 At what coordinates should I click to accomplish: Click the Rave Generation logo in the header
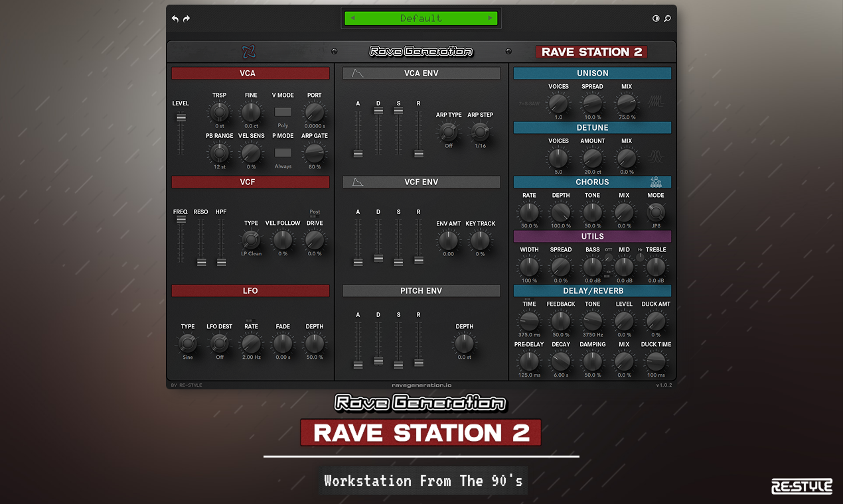tap(420, 50)
